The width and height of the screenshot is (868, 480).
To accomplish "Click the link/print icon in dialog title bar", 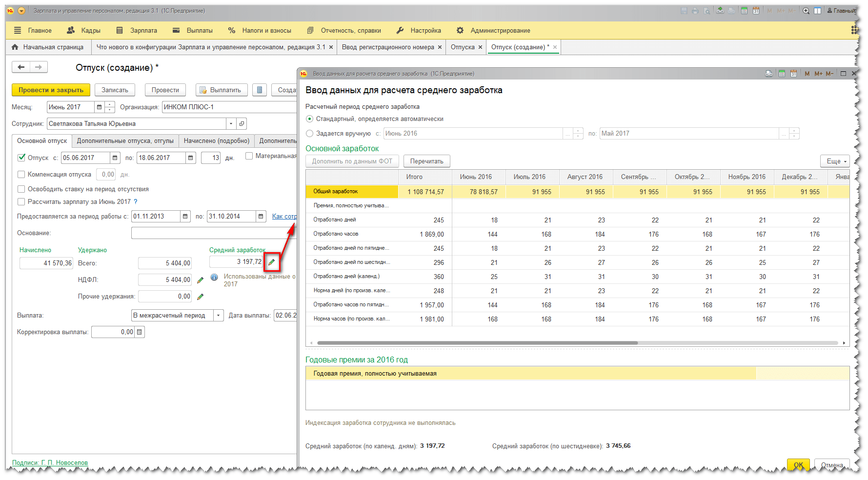I will pyautogui.click(x=769, y=74).
